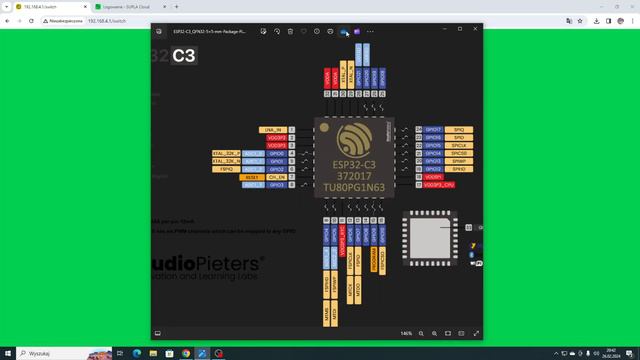Click the volume icon in system tray
This screenshot has width=640, height=360.
[596, 353]
